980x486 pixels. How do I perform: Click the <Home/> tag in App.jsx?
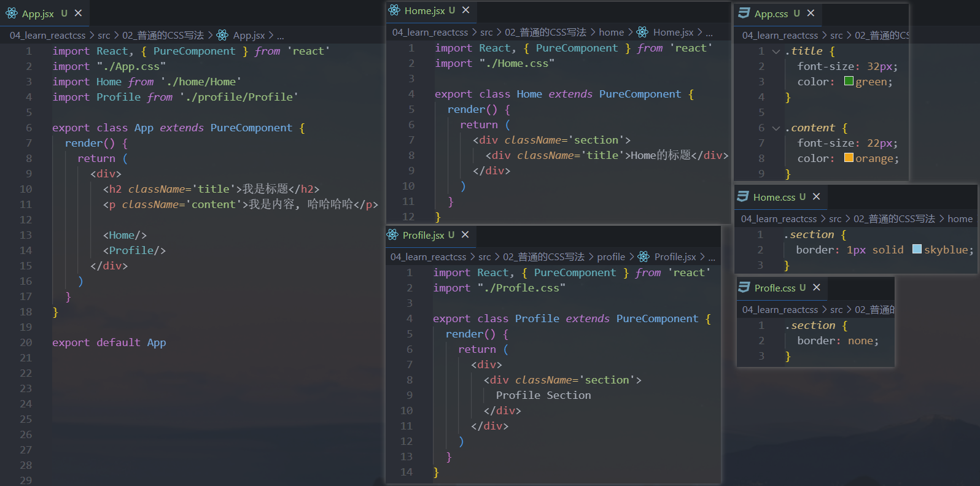125,235
